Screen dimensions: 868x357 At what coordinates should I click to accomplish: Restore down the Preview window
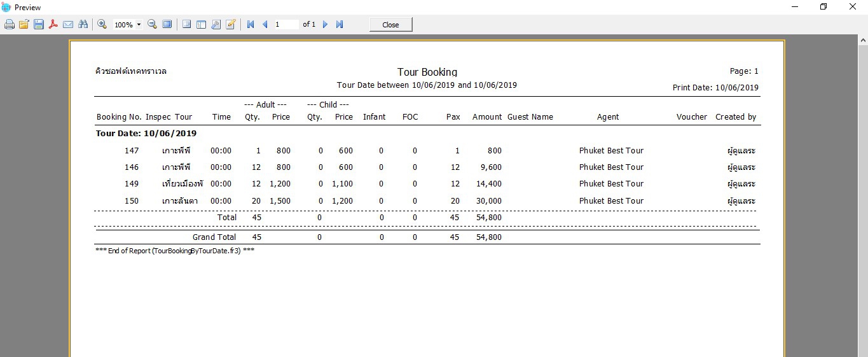coord(823,7)
